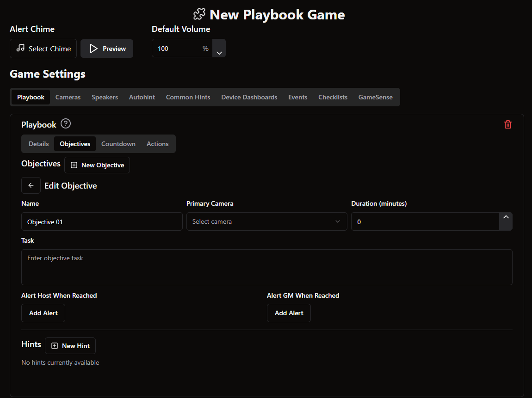The width and height of the screenshot is (532, 398).
Task: Click the 'Game Settings' heading
Action: 48,74
